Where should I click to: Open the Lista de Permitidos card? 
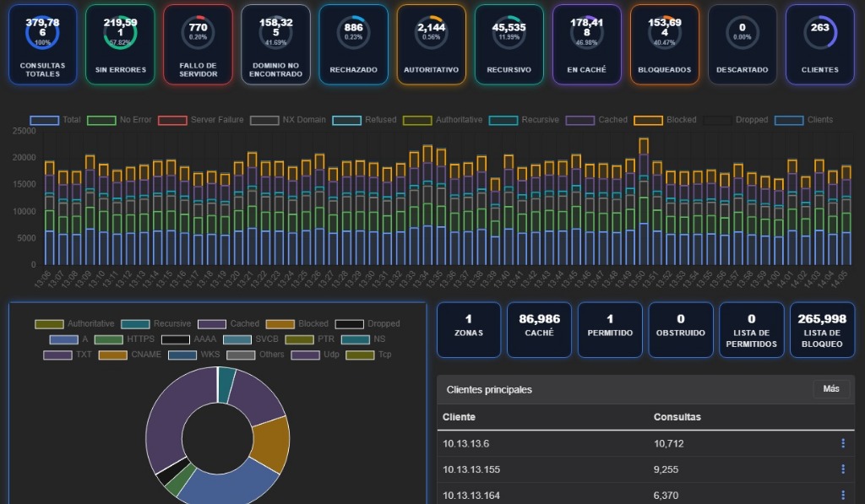(x=751, y=330)
